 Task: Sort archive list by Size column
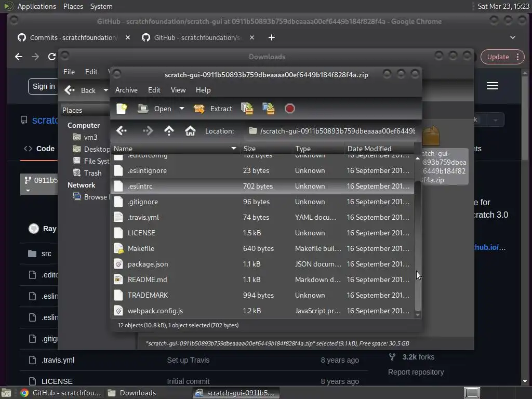coord(265,149)
